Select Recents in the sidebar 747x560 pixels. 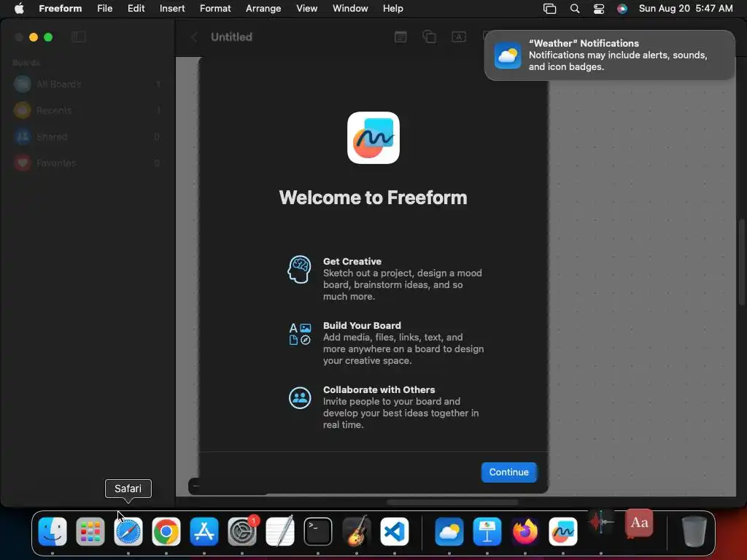pyautogui.click(x=88, y=110)
